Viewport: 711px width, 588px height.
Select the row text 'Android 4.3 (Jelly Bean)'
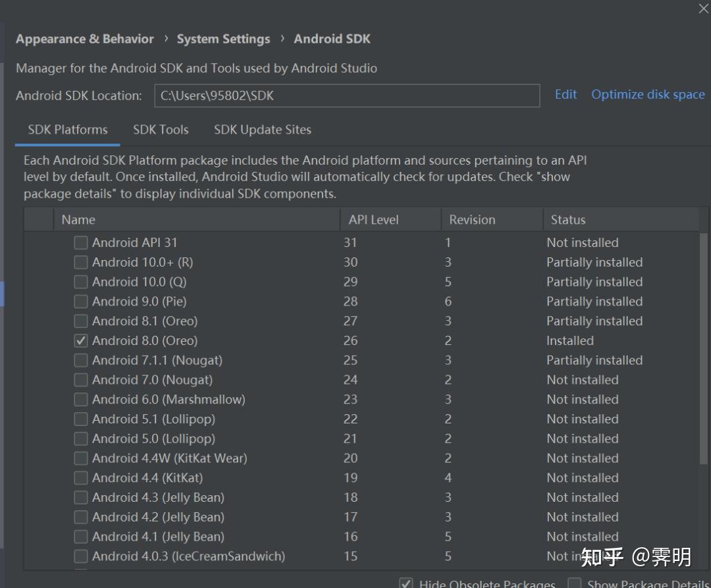tap(158, 497)
